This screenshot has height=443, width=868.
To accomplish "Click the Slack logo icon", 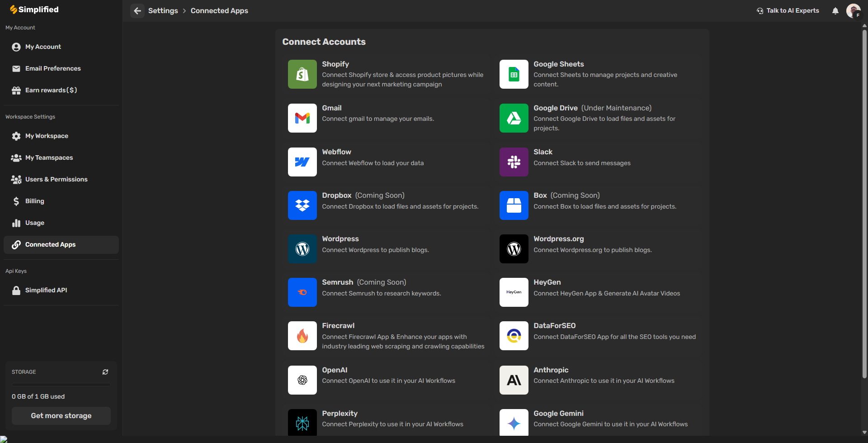I will 514,162.
